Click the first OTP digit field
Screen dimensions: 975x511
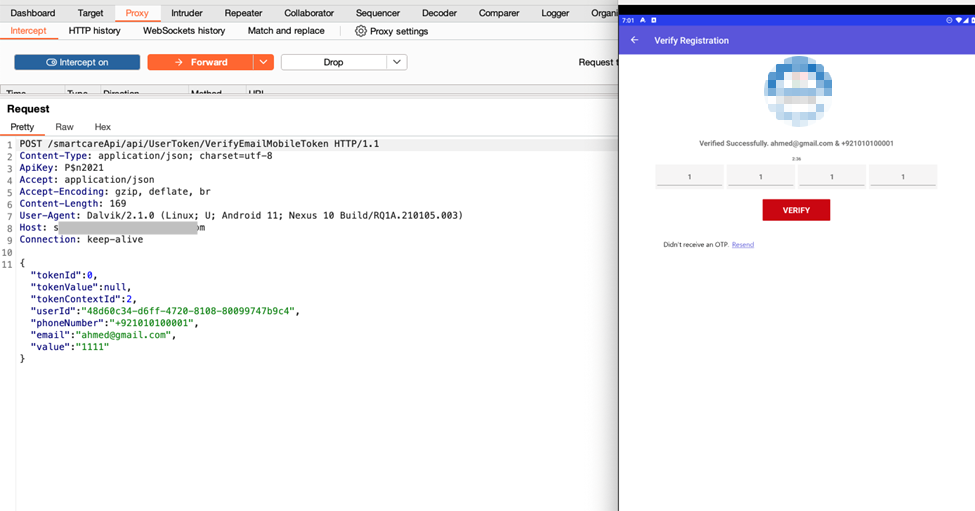point(689,177)
